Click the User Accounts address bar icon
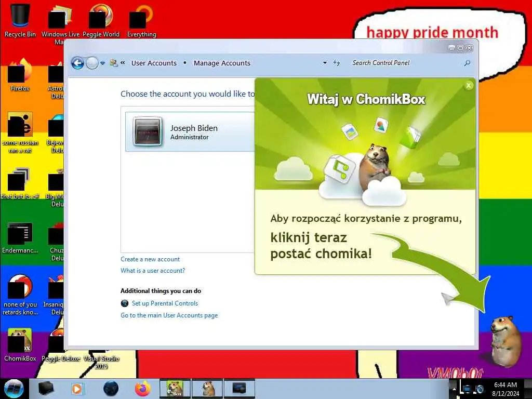This screenshot has height=399, width=532. (114, 63)
